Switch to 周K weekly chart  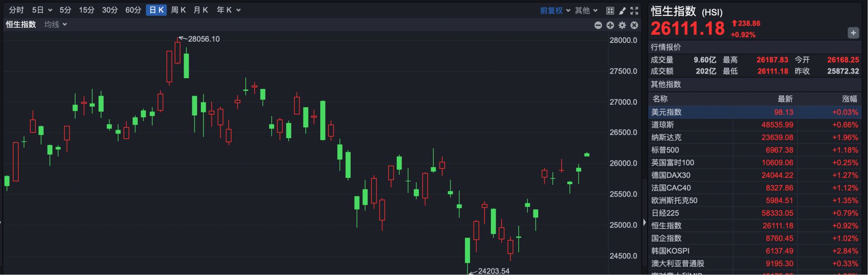[x=178, y=10]
